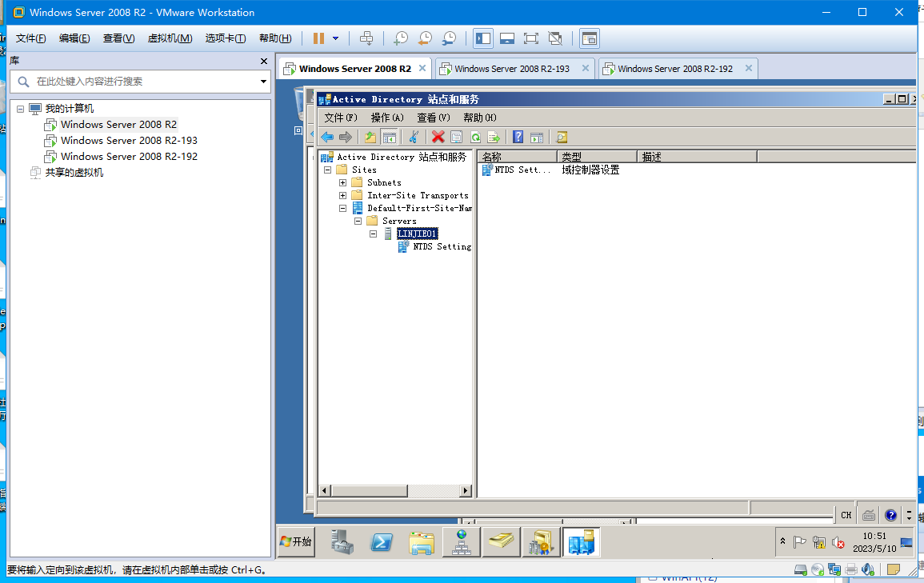Click the tree pane horizontal scrollbar
Viewport: 924px width, 583px height.
[x=395, y=490]
